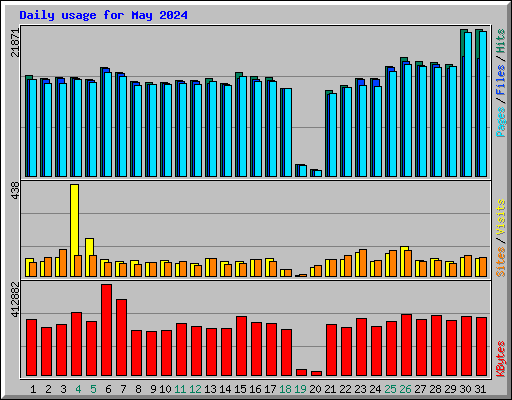Click day 11 label in green
The width and height of the screenshot is (512, 400).
click(180, 389)
